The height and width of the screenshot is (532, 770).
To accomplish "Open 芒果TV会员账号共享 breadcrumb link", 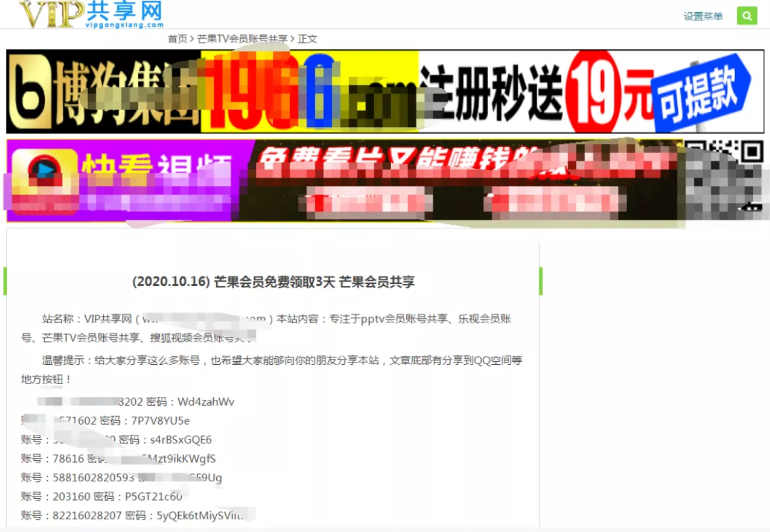I will [x=242, y=38].
